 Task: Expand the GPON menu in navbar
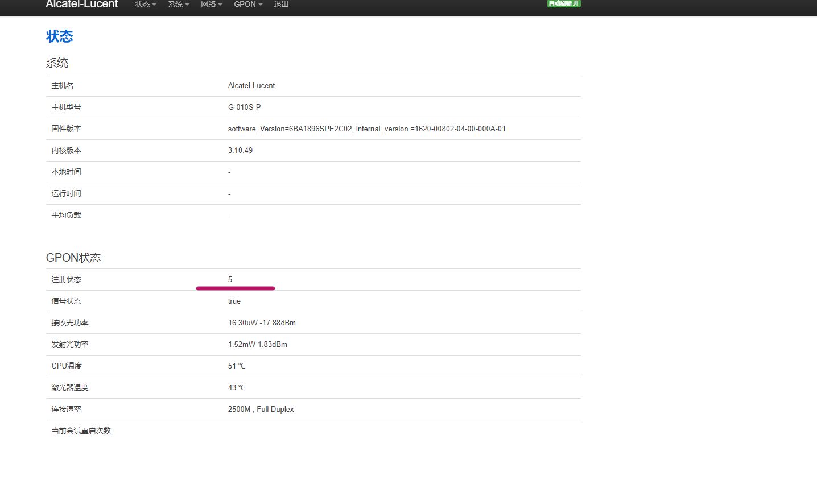[x=248, y=5]
